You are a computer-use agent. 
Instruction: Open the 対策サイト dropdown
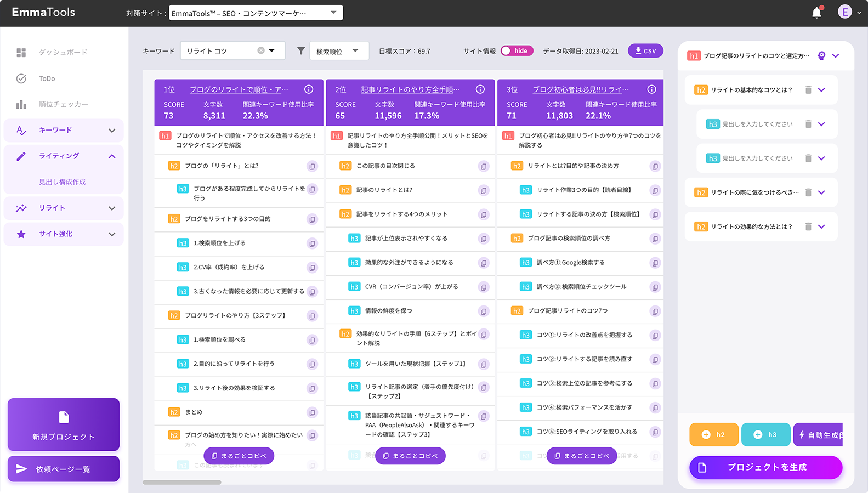click(x=256, y=13)
